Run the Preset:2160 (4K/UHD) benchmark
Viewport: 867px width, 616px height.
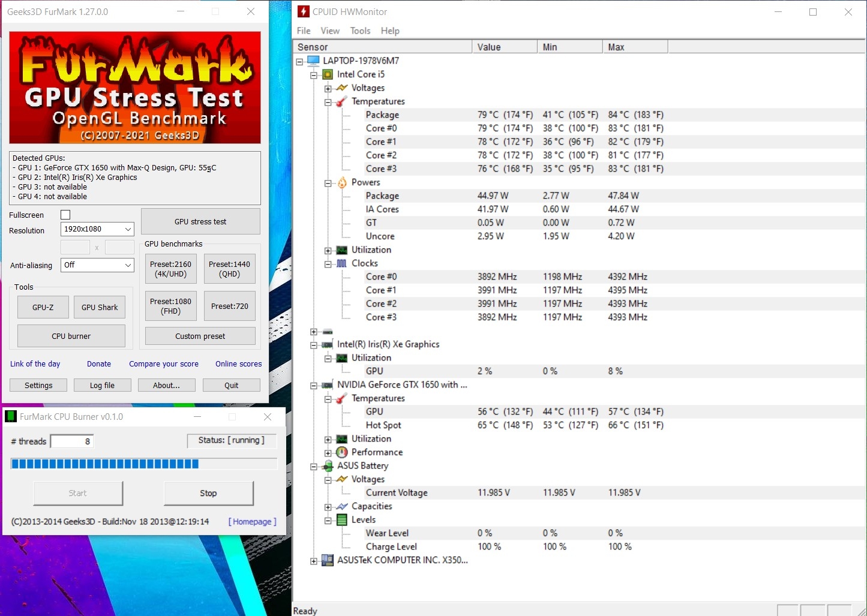click(x=170, y=269)
